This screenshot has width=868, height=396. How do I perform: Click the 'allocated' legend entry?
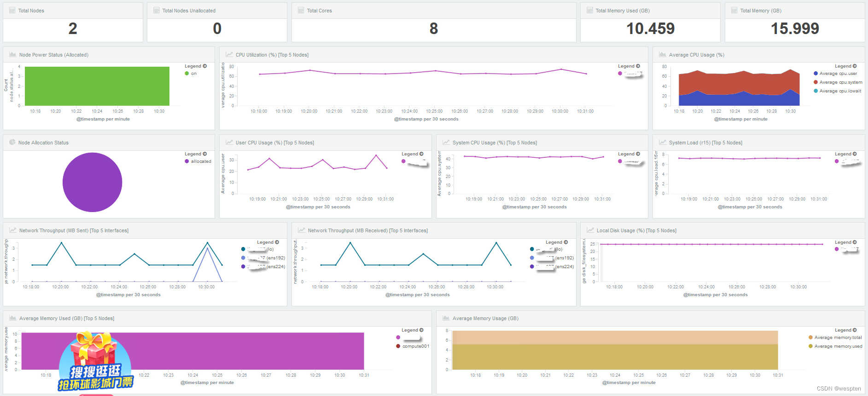coord(198,161)
